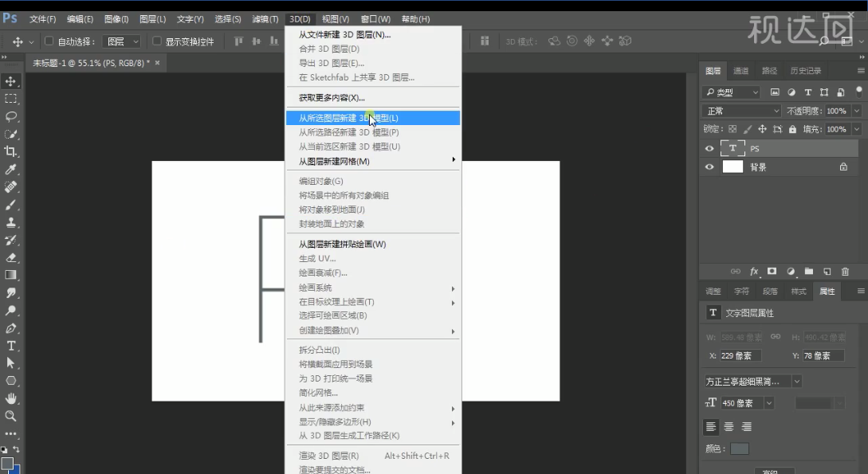The width and height of the screenshot is (868, 474).
Task: Switch to the 历史记录 tab
Action: pyautogui.click(x=806, y=71)
